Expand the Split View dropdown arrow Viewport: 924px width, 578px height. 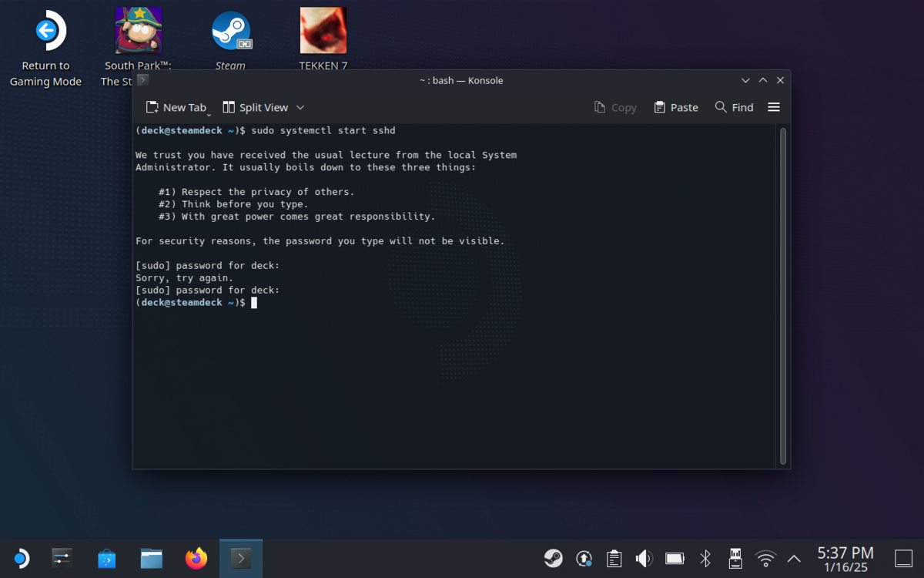pyautogui.click(x=300, y=107)
